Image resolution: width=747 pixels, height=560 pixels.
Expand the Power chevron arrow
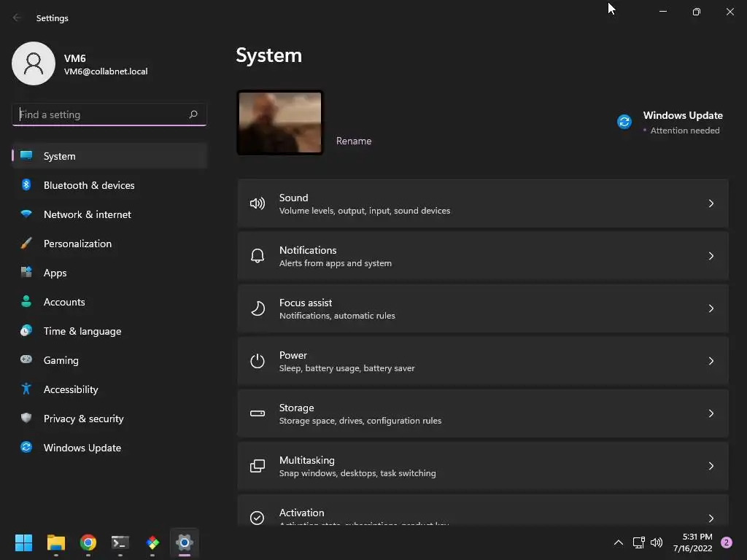coord(711,361)
